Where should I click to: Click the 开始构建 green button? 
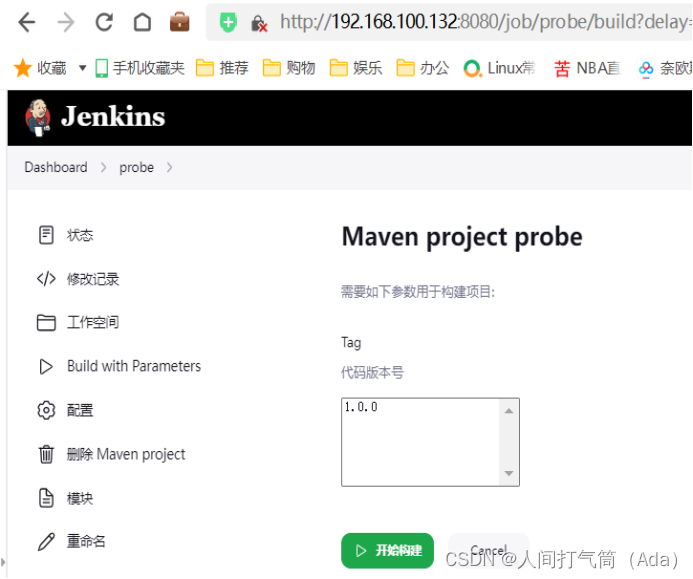click(387, 550)
